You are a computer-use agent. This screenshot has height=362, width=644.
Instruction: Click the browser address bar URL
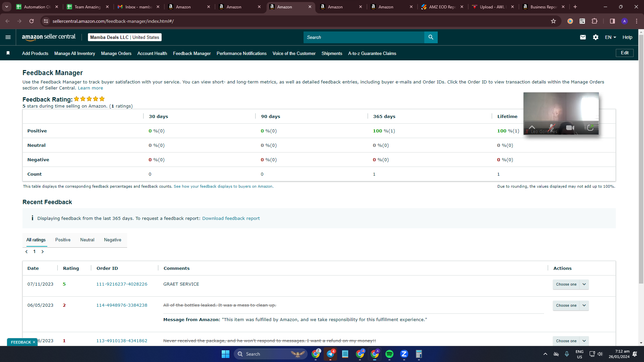(113, 21)
